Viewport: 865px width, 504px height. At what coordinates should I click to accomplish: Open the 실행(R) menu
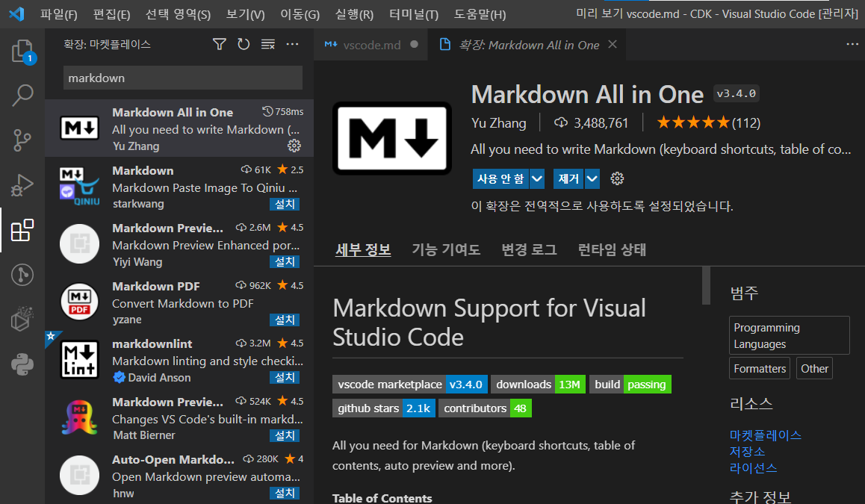354,14
